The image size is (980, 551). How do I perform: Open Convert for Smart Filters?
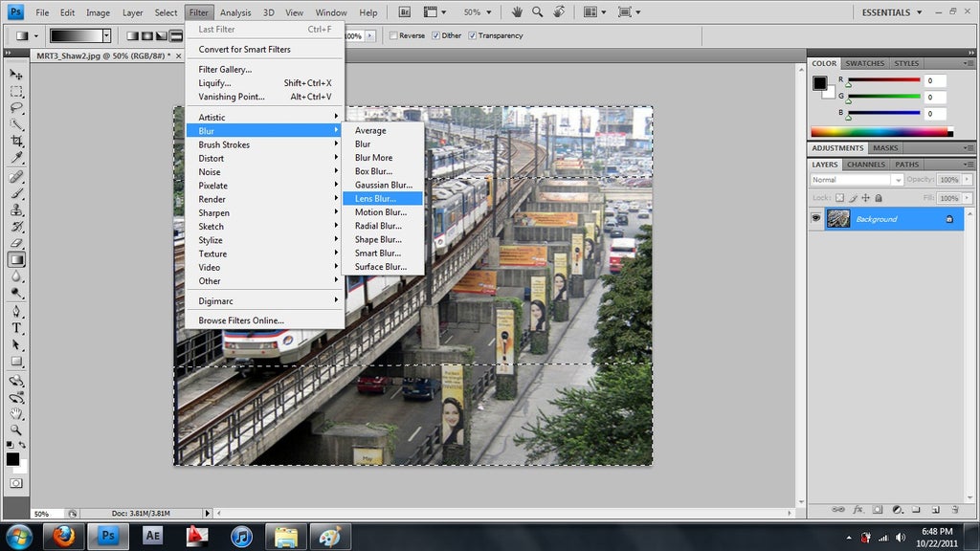tap(244, 49)
